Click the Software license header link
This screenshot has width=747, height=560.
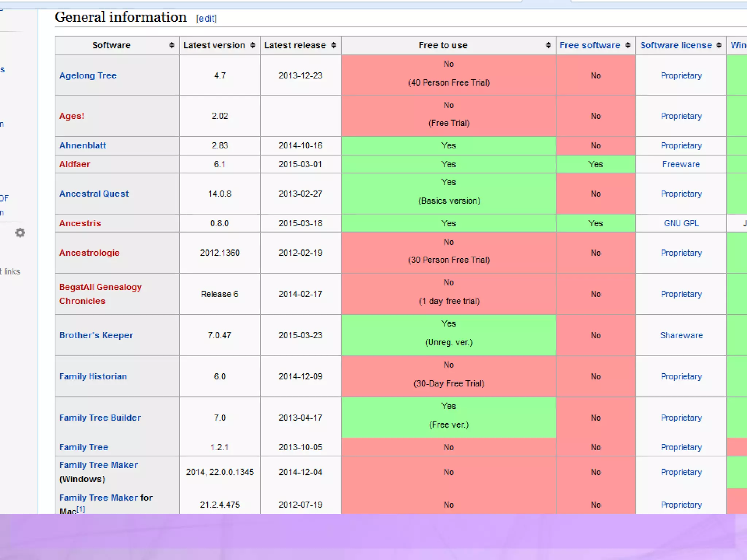(x=676, y=45)
